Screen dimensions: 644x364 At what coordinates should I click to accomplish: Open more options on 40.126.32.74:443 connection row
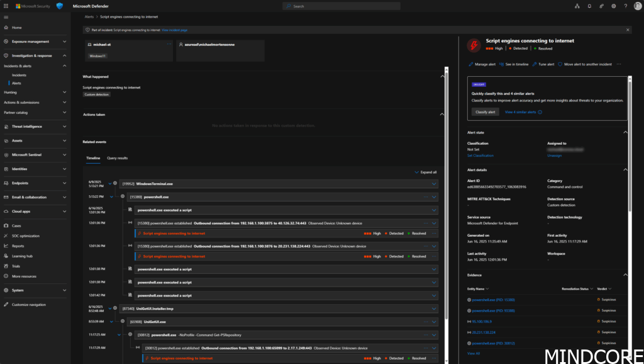[x=426, y=224]
